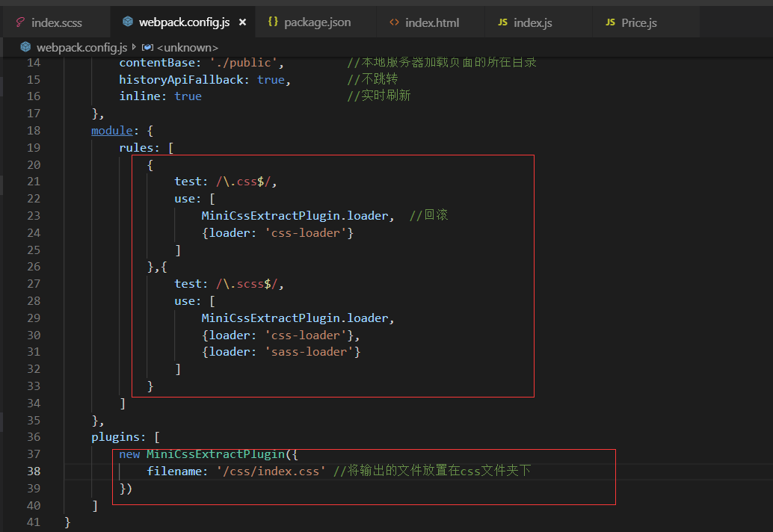The image size is (773, 532).
Task: Click line number 38 in the gutter
Action: [x=34, y=471]
